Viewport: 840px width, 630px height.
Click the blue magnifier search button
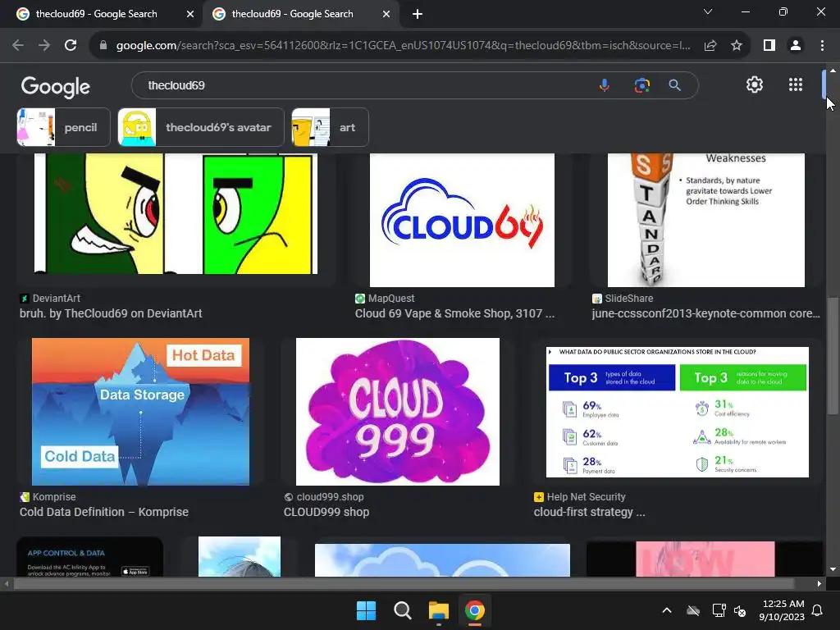click(674, 85)
